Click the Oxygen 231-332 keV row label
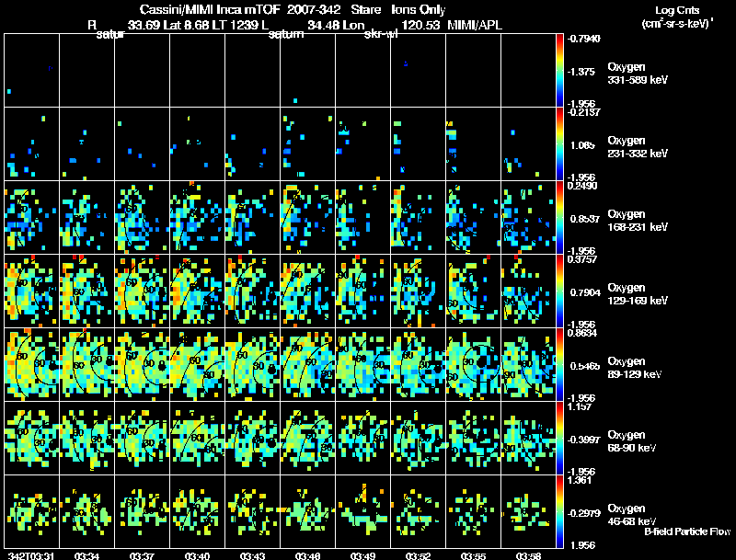 point(638,147)
